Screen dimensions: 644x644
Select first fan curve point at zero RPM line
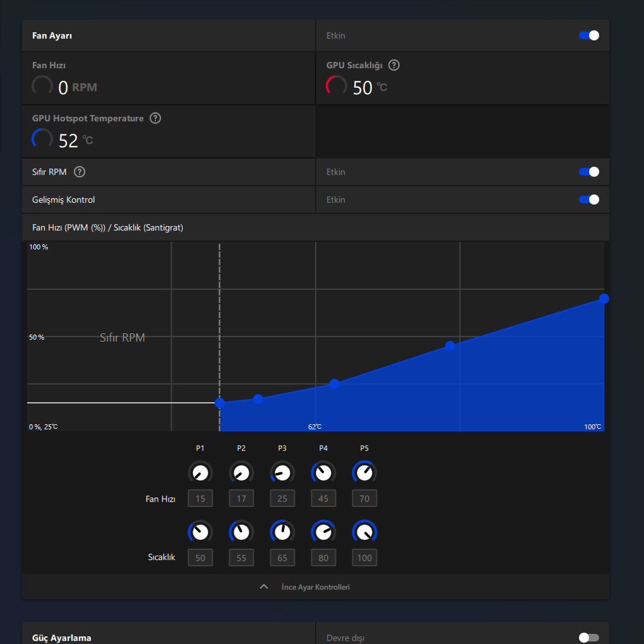coord(220,403)
